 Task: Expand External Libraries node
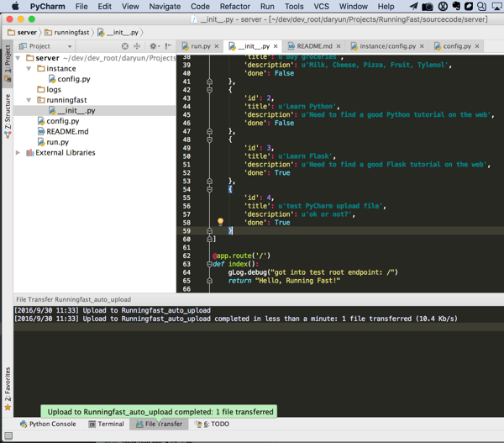point(18,153)
